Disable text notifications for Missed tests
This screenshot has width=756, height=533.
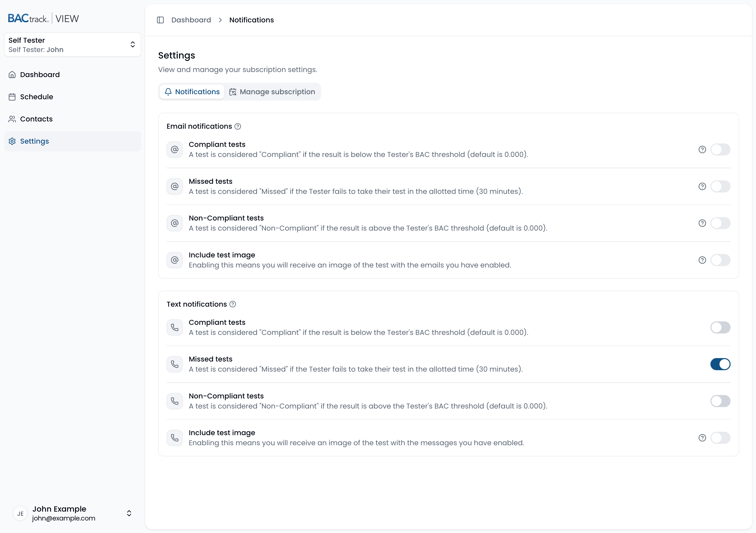pos(720,364)
